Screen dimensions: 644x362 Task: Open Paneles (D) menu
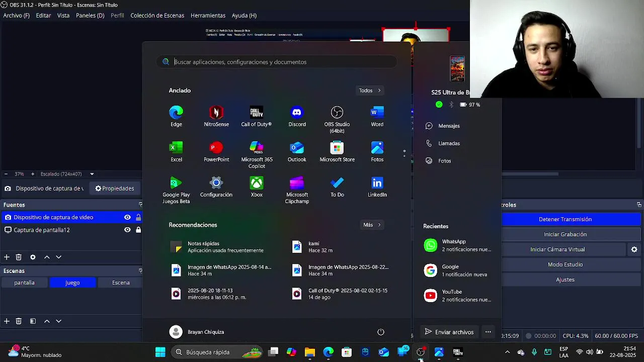click(90, 16)
